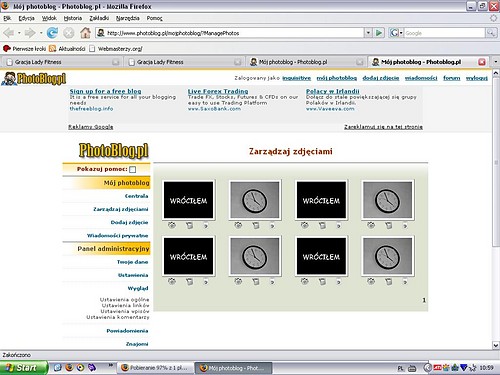Click the green Go arrow beside address bar

click(x=379, y=33)
